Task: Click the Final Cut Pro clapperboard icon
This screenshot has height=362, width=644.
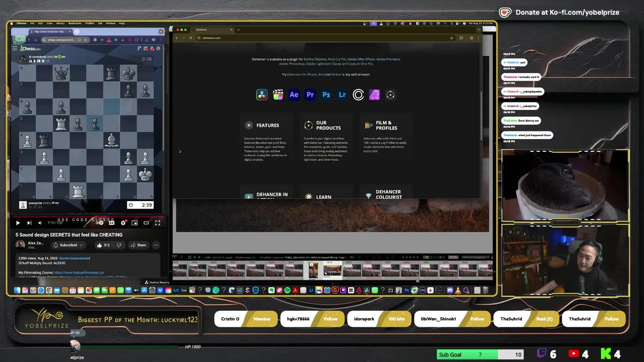Action: [278, 95]
